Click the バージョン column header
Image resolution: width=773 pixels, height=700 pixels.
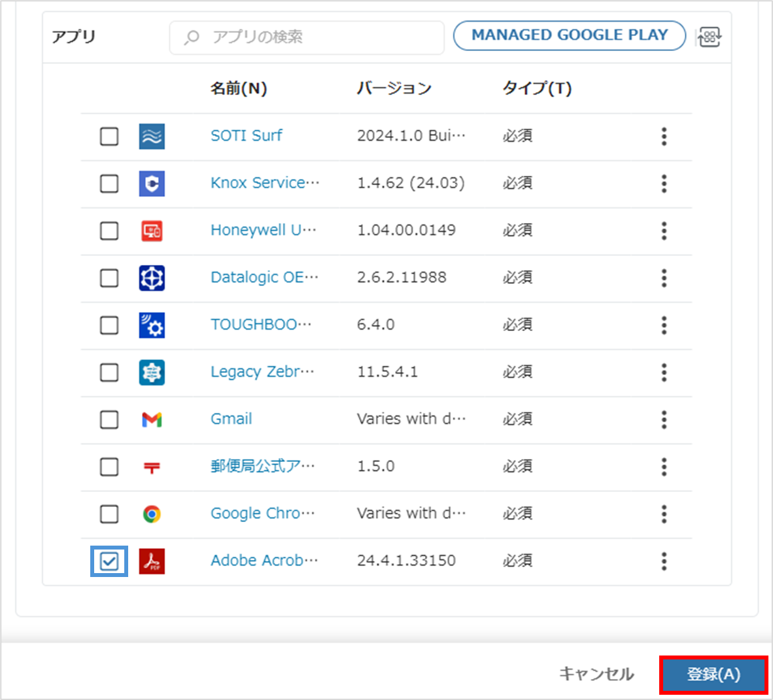[x=394, y=88]
